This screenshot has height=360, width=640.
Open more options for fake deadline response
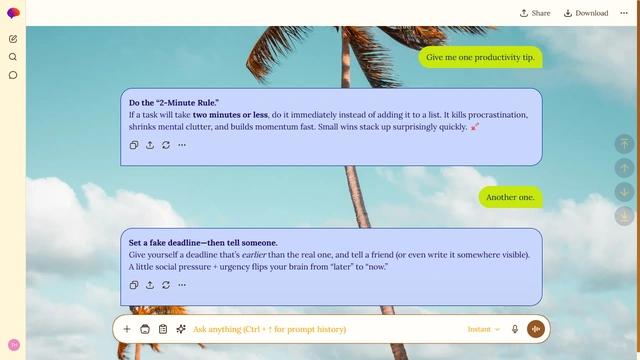[x=182, y=285]
